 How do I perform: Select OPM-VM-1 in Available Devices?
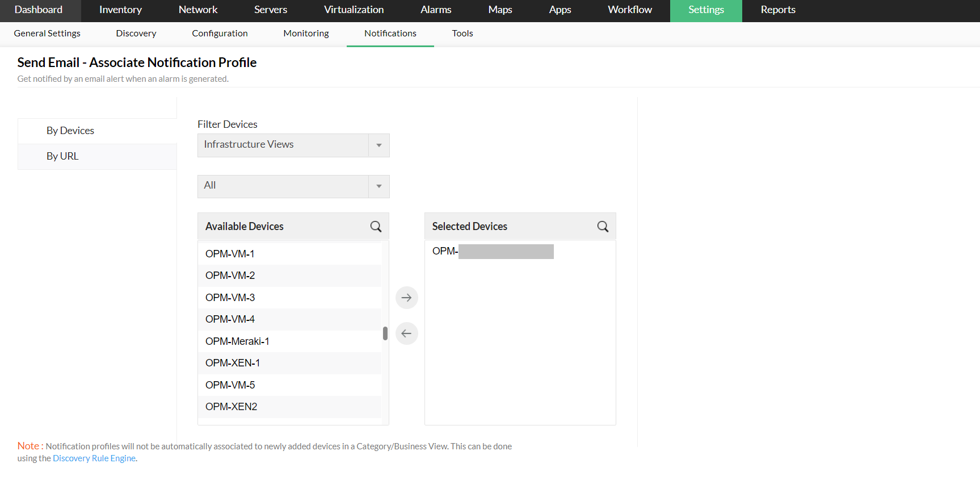point(230,254)
